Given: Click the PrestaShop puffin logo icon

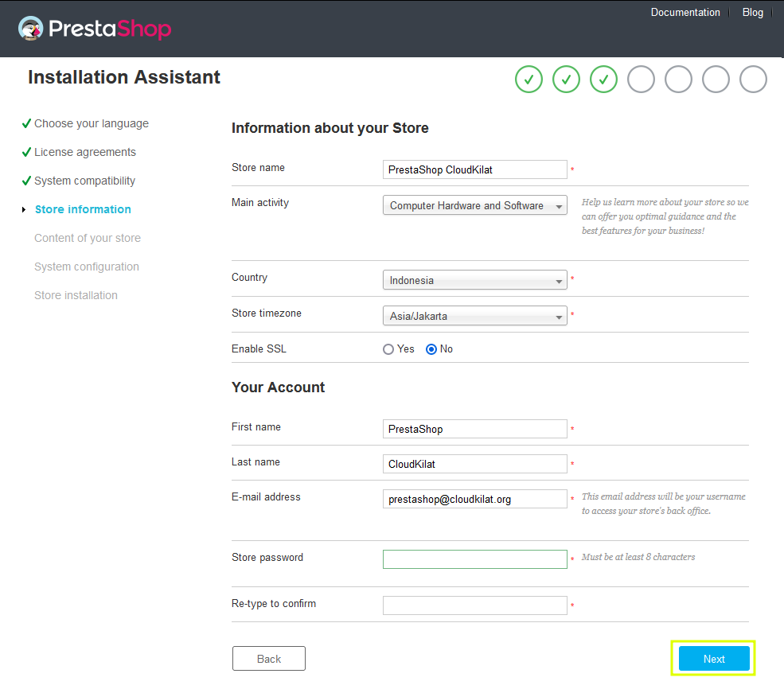Looking at the screenshot, I should [x=30, y=29].
